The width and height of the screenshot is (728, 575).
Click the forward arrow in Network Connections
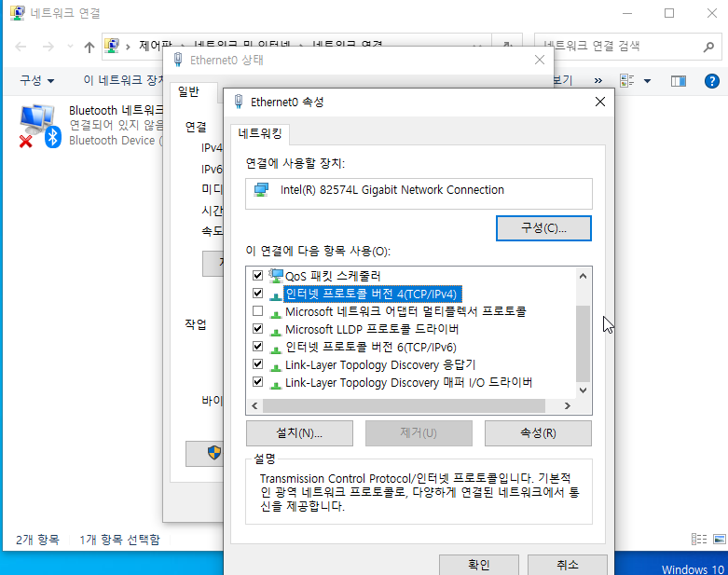click(48, 47)
